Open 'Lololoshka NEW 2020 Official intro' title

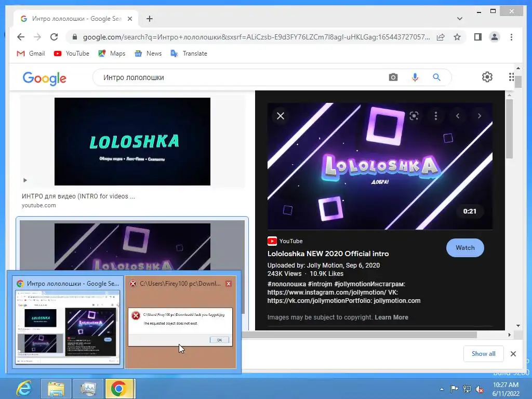(328, 254)
